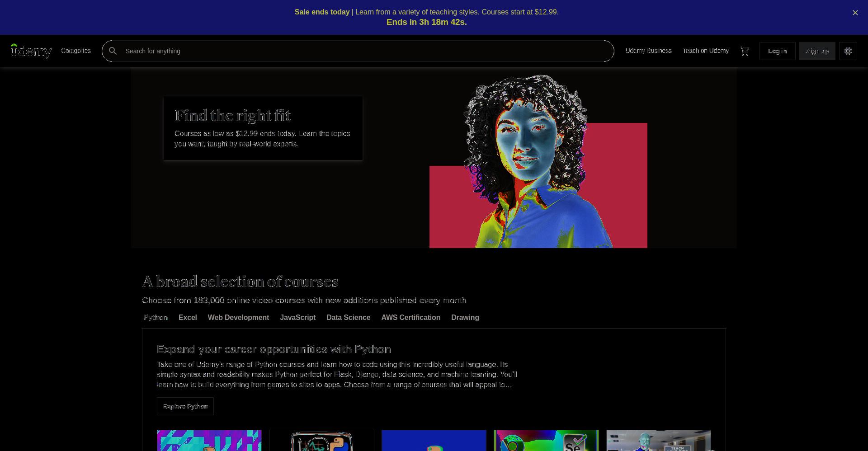
Task: Click Expand your career opportunities with Python
Action: coord(274,349)
